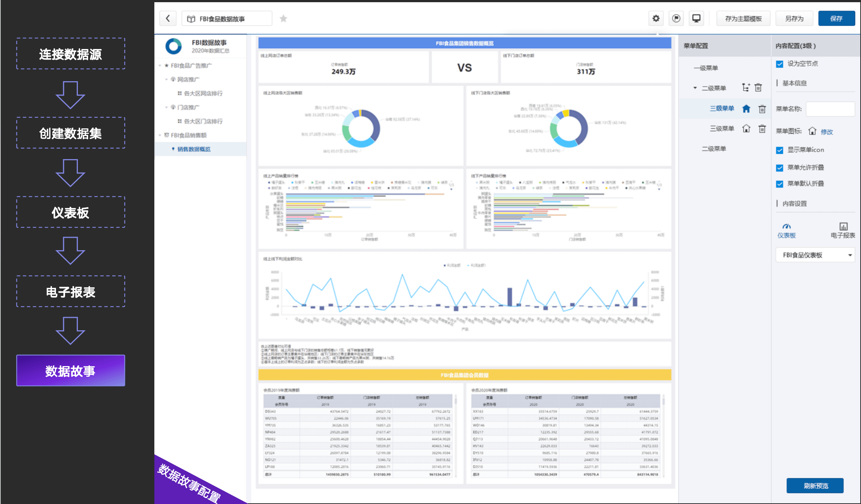Viewport: 861px width, 504px height.
Task: Open the settings gear icon
Action: 656,18
